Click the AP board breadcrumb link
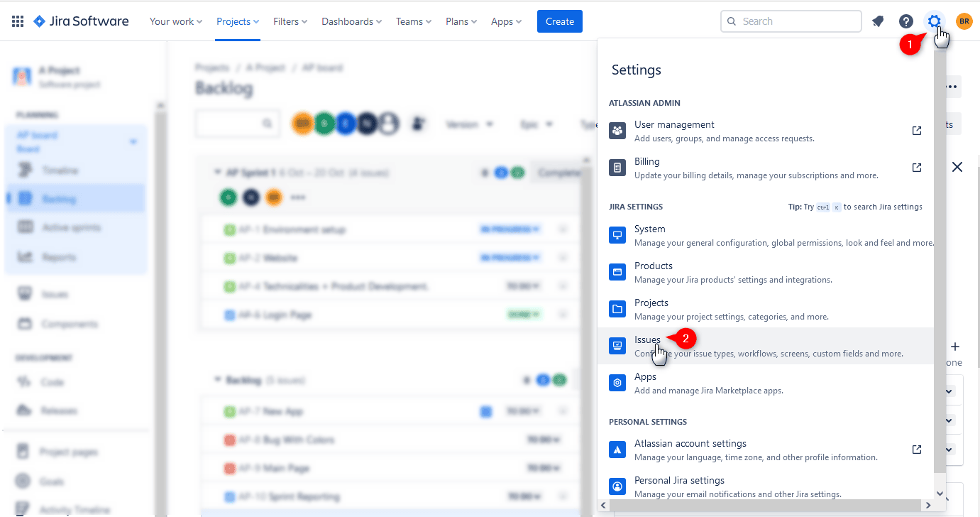Viewport: 980px width, 517px height. 322,67
